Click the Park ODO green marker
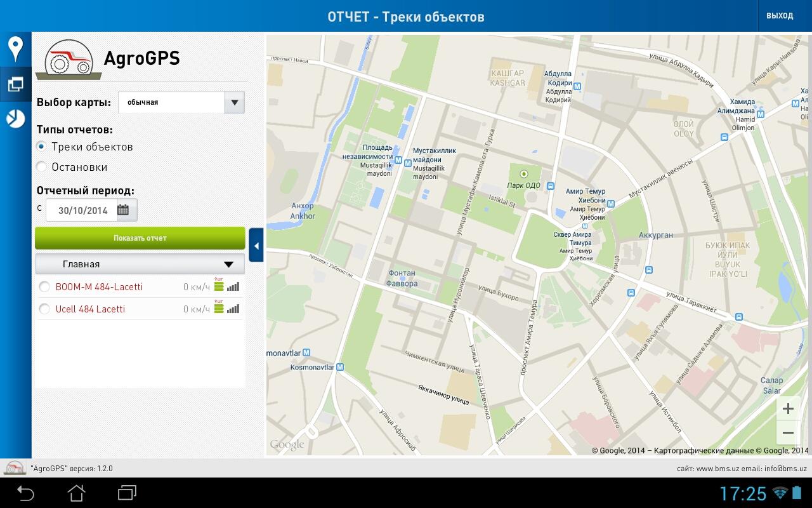Viewport: 812px width, 508px height. pos(524,173)
